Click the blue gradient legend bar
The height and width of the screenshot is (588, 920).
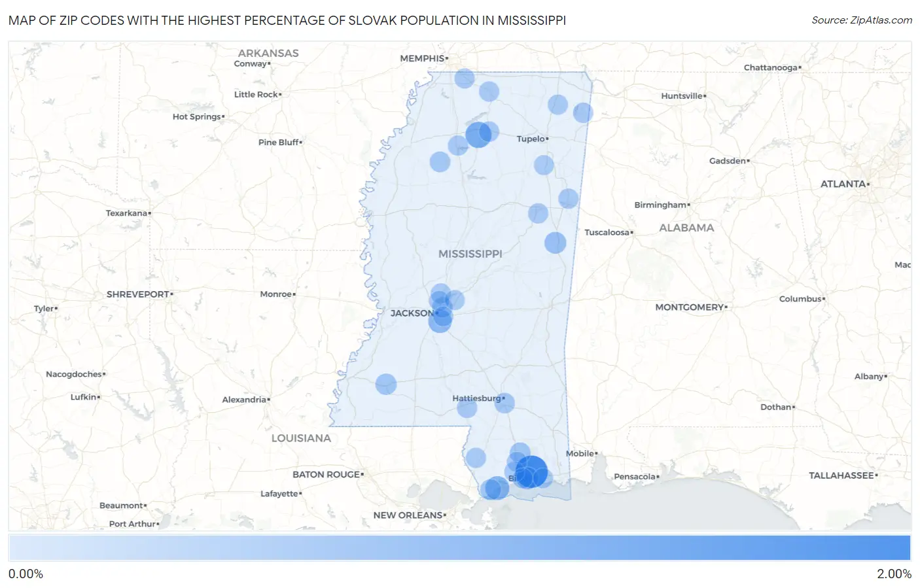pyautogui.click(x=459, y=548)
